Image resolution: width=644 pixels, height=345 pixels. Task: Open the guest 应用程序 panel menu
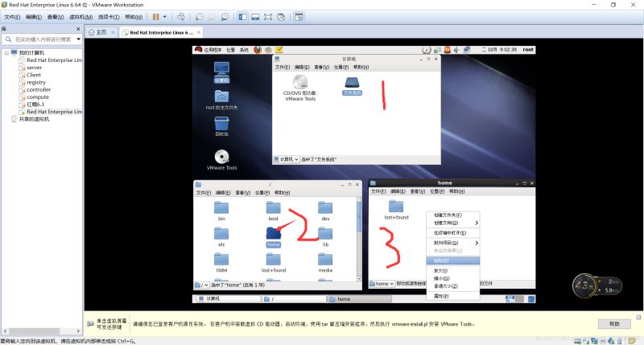(213, 50)
